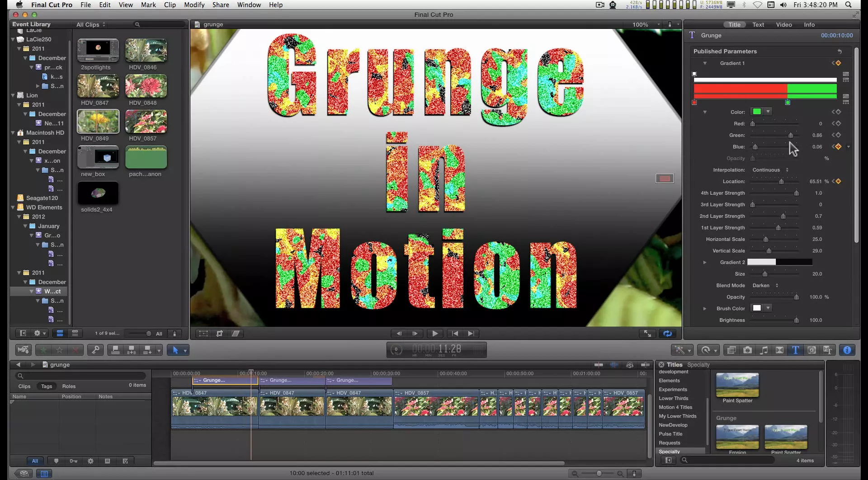
Task: Click the Append clip to storyline button
Action: [x=147, y=350]
